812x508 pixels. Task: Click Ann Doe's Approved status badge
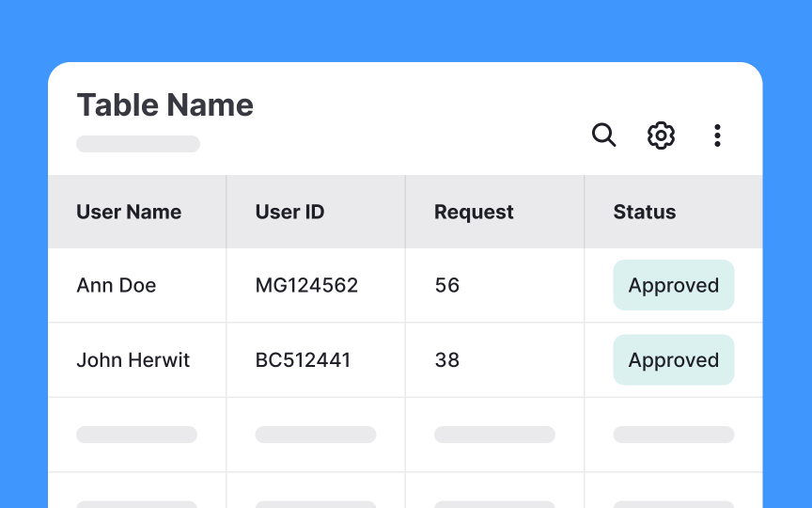(674, 285)
